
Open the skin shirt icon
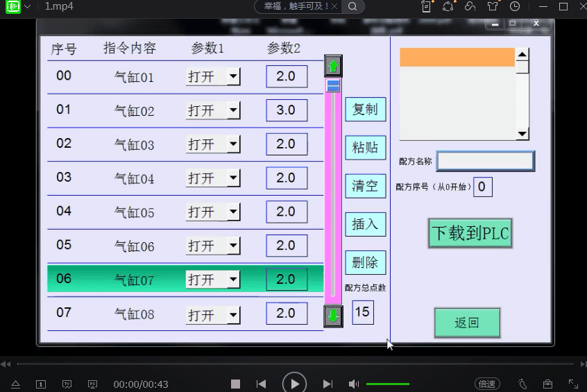pyautogui.click(x=493, y=7)
